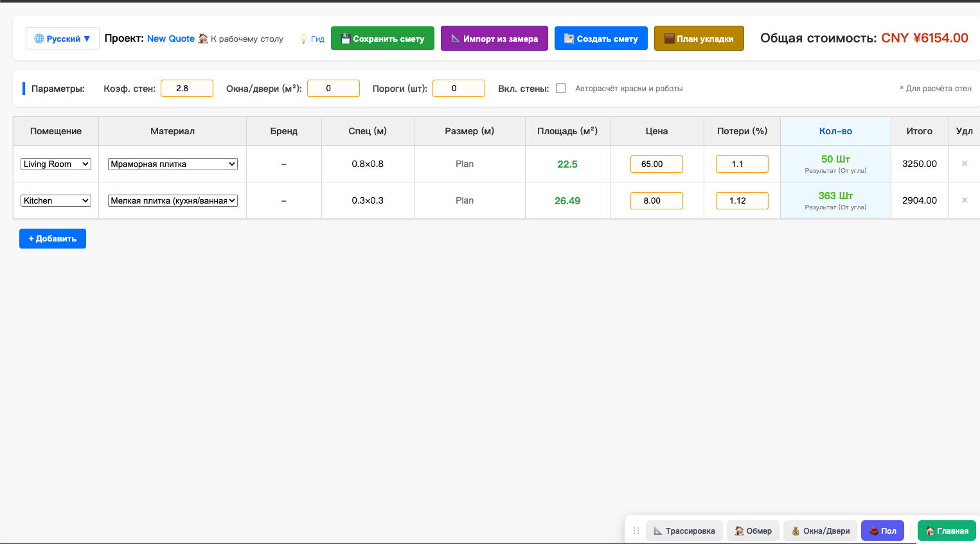The width and height of the screenshot is (980, 544).
Task: Focus the Пороги count input
Action: coord(459,89)
